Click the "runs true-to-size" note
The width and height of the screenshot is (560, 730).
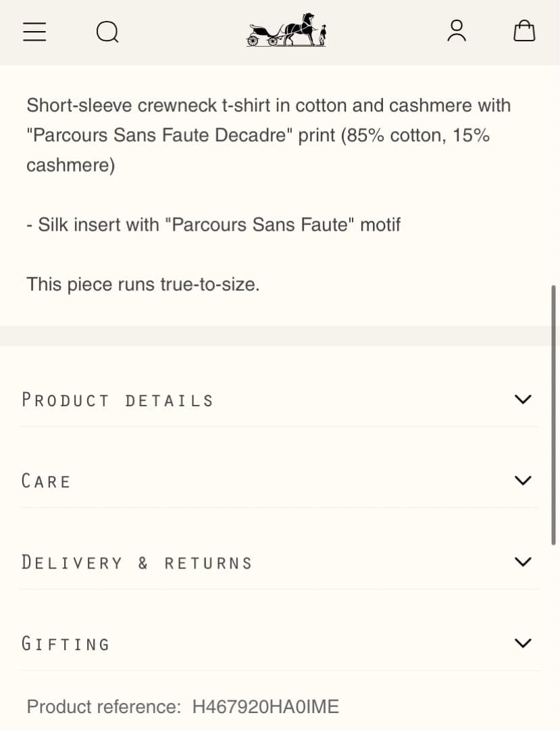click(143, 284)
